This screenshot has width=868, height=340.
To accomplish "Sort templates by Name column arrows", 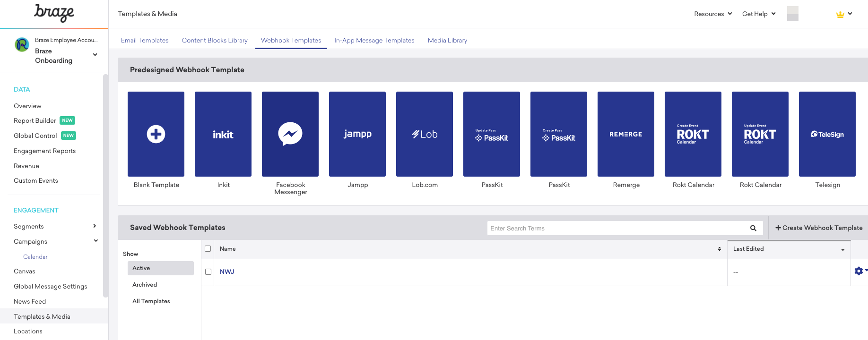I will (720, 249).
